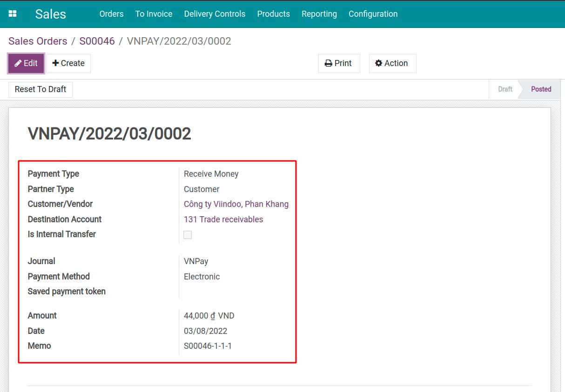The image size is (565, 392).
Task: Open the Configuration menu
Action: click(x=373, y=14)
